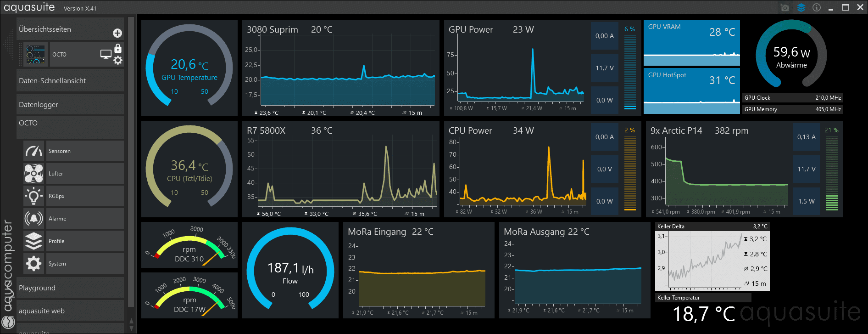Select the MoRa Ausgang chart
The height and width of the screenshot is (334, 868).
(x=575, y=270)
